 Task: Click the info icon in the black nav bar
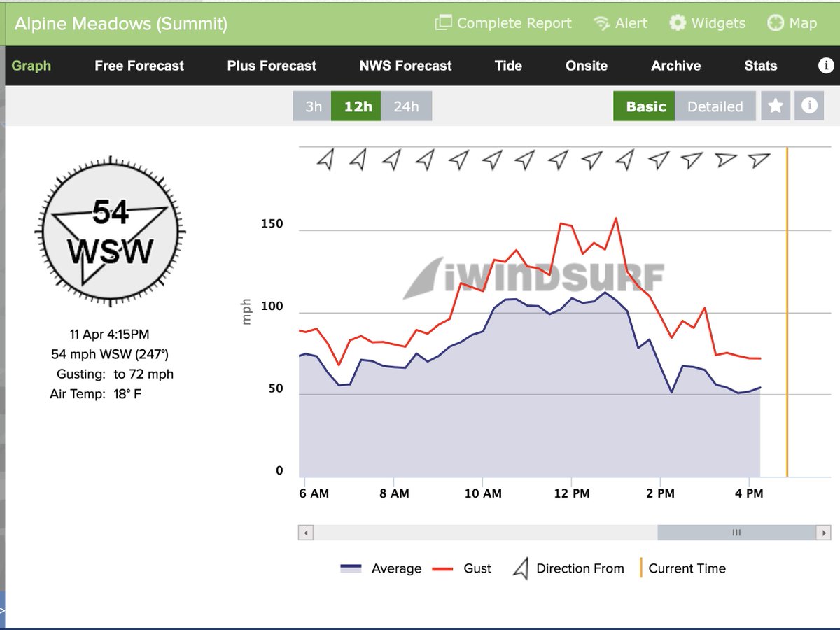tap(826, 66)
